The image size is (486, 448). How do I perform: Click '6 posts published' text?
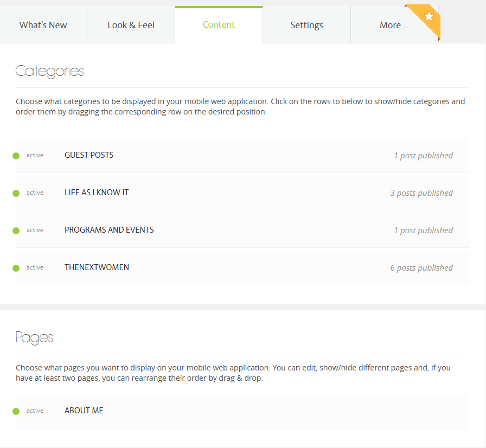[421, 268]
